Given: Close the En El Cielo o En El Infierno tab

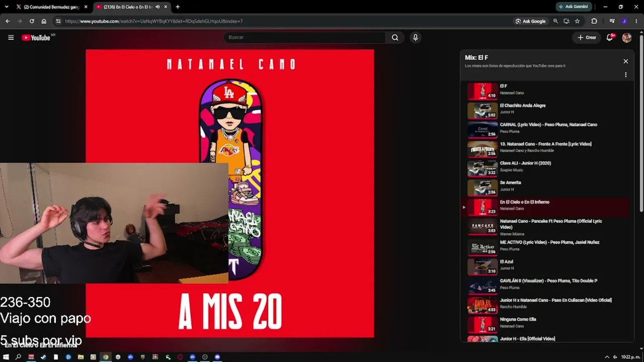Looking at the screenshot, I should (x=166, y=7).
